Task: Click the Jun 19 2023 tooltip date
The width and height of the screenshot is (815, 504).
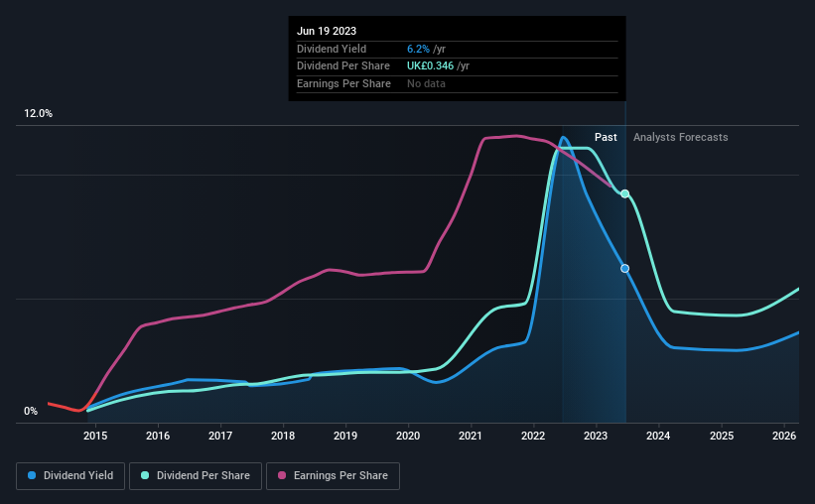Action: pyautogui.click(x=327, y=31)
